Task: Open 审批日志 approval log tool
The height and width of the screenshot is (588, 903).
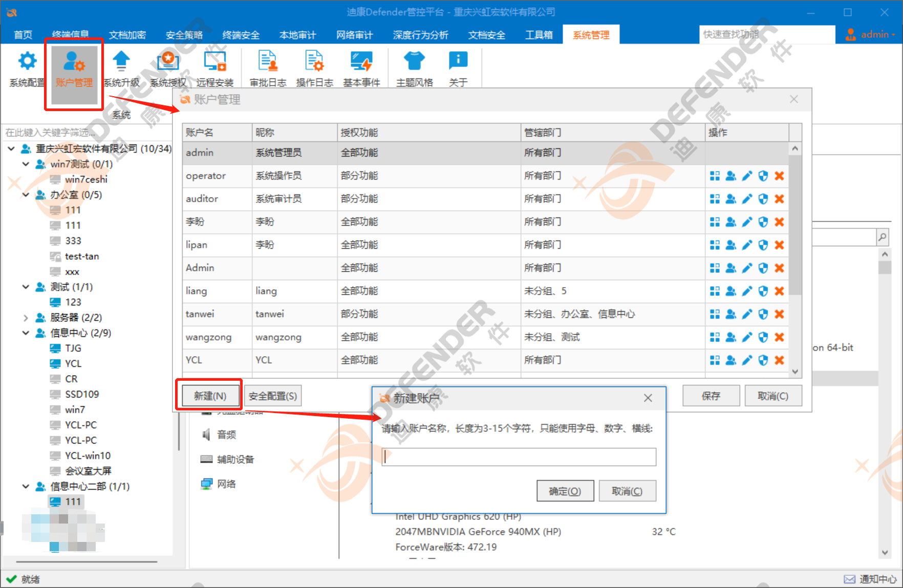Action: 268,69
